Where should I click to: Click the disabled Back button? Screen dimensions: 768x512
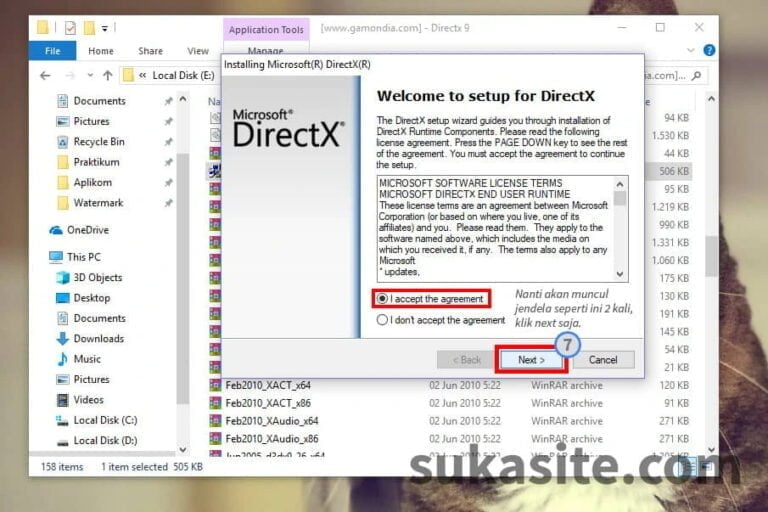pyautogui.click(x=466, y=360)
